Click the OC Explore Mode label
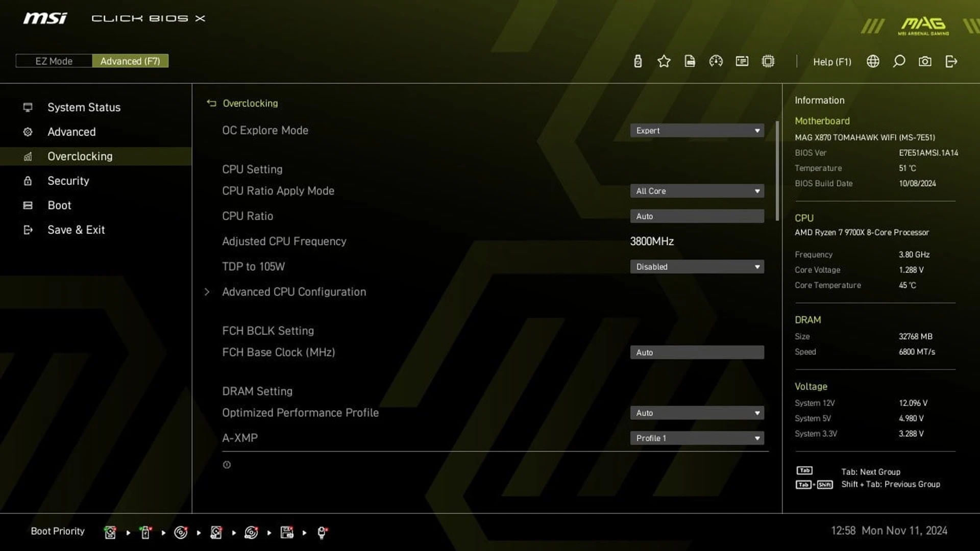The height and width of the screenshot is (551, 980). tap(265, 131)
